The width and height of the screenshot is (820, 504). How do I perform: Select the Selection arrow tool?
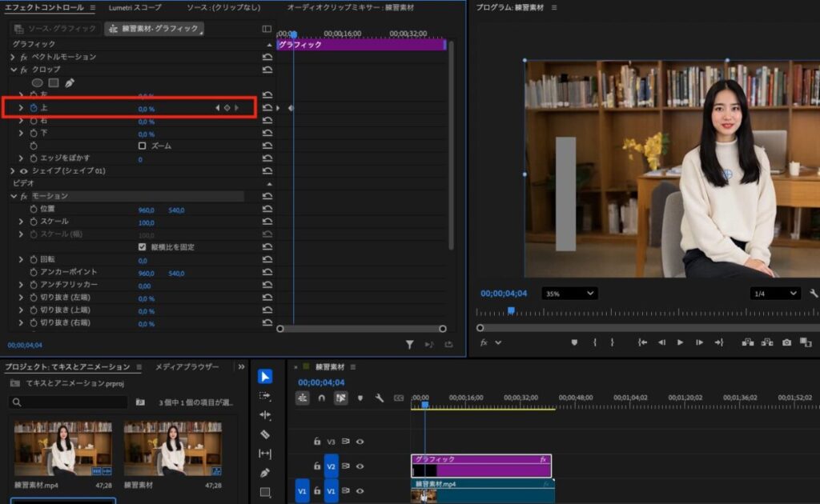(x=265, y=376)
